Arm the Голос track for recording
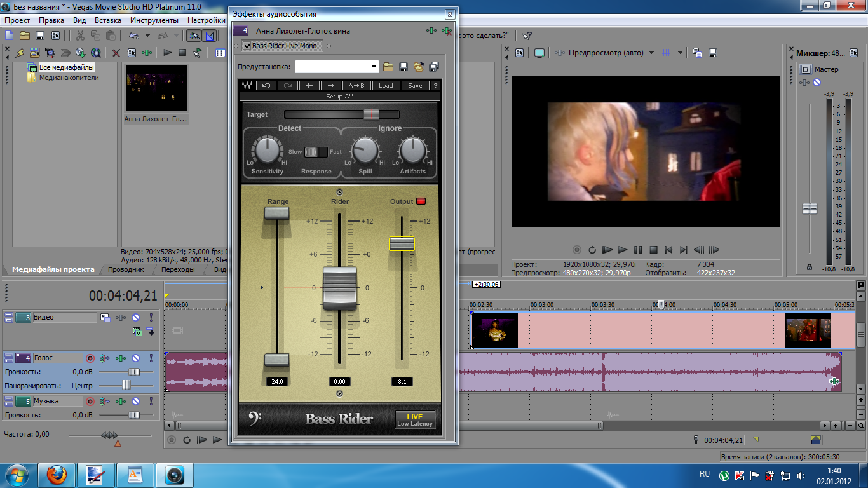 click(90, 358)
